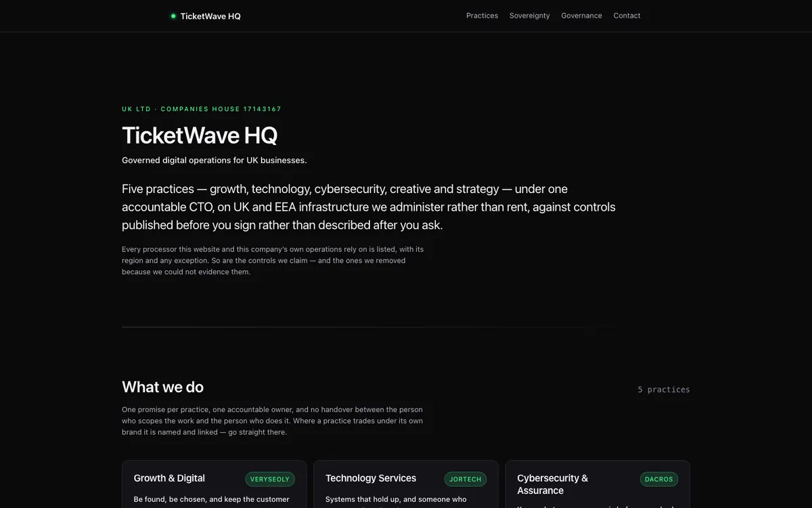Click "Be found, be chosen" card description
The image size is (812, 508).
tap(212, 500)
